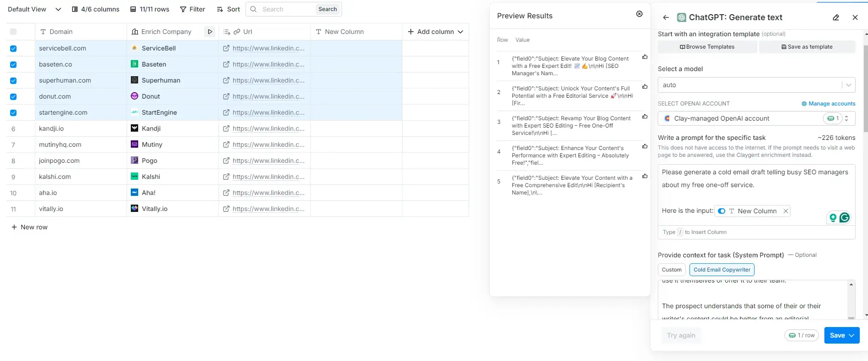Expand the Default View dropdown

58,9
